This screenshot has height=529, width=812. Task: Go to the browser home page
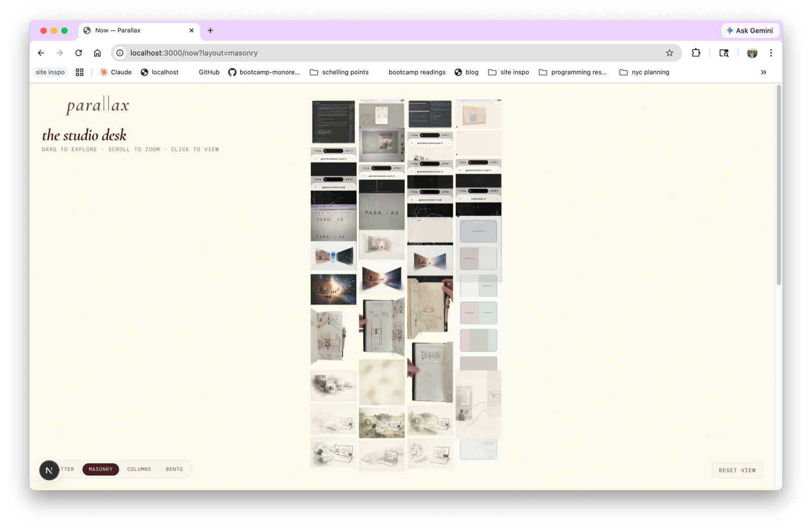[x=97, y=53]
